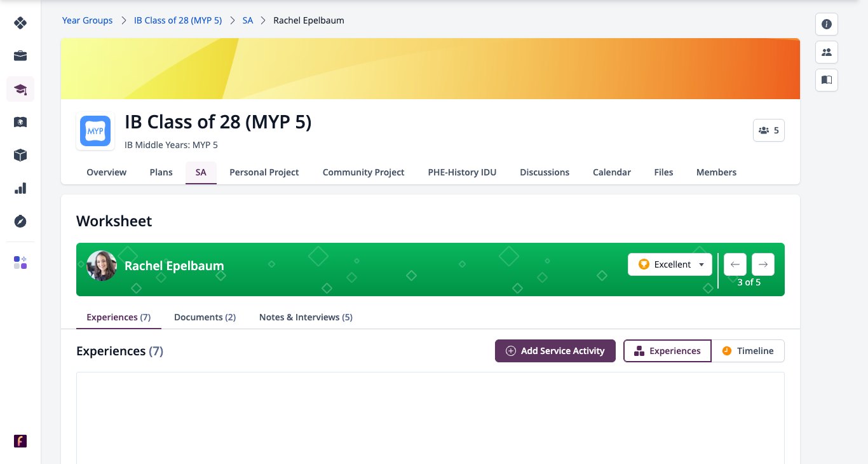Select the Experiences view toggle

(667, 351)
